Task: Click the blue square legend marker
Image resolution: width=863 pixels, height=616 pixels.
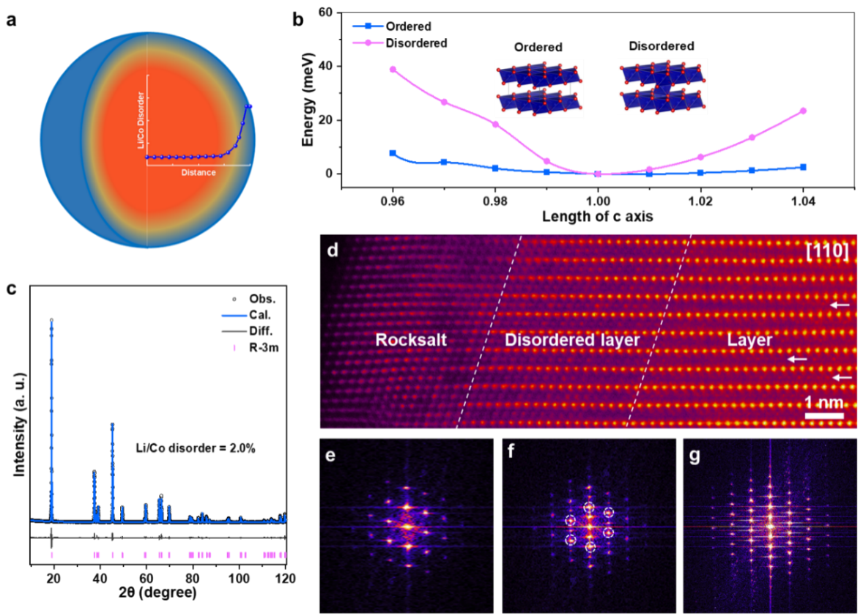Action: pyautogui.click(x=368, y=26)
